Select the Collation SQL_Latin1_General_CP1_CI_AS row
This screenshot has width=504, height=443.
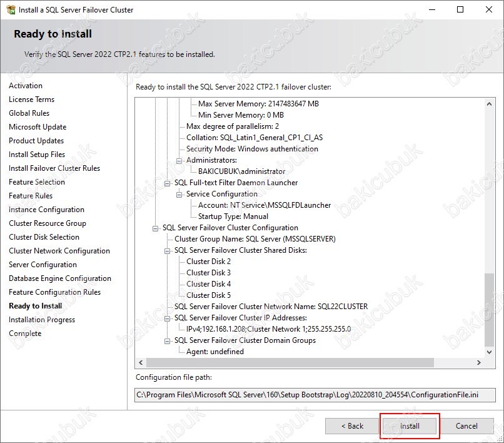[x=255, y=138]
